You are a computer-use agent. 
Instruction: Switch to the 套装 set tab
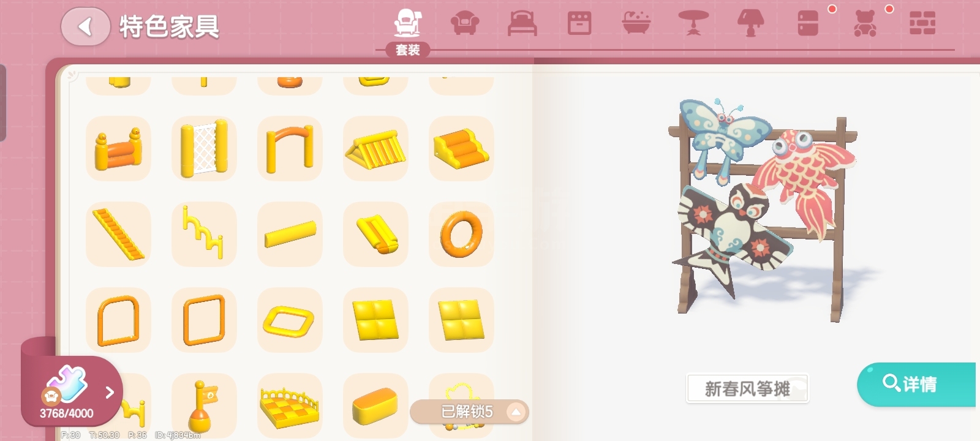[x=407, y=31]
